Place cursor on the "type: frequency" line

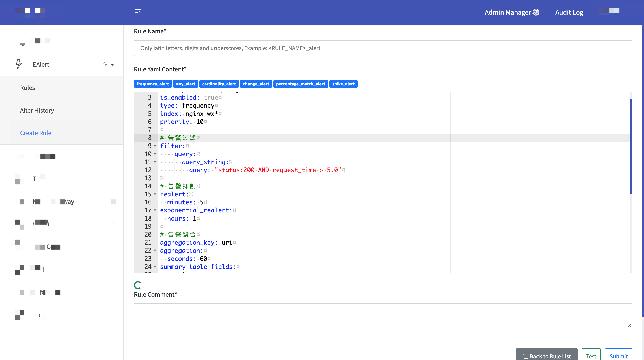pyautogui.click(x=189, y=105)
